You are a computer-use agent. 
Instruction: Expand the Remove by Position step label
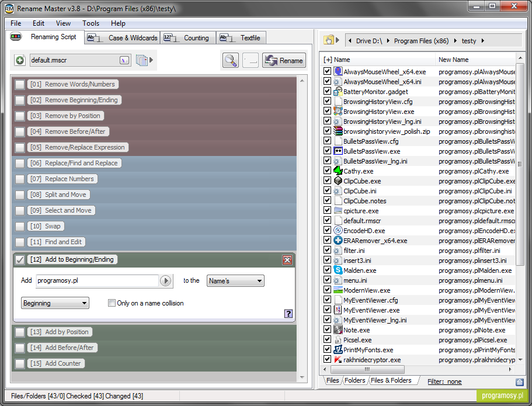65,116
